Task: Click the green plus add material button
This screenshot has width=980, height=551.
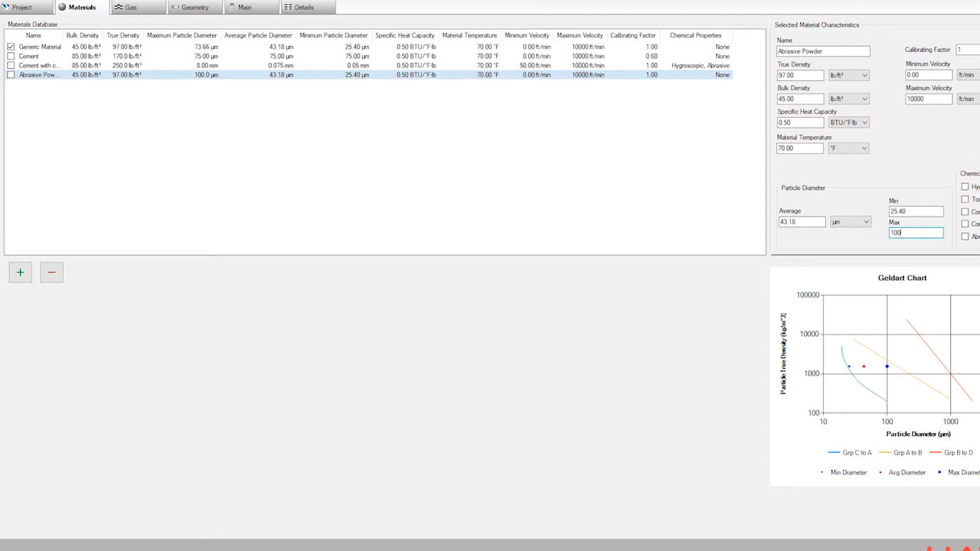Action: coord(21,272)
